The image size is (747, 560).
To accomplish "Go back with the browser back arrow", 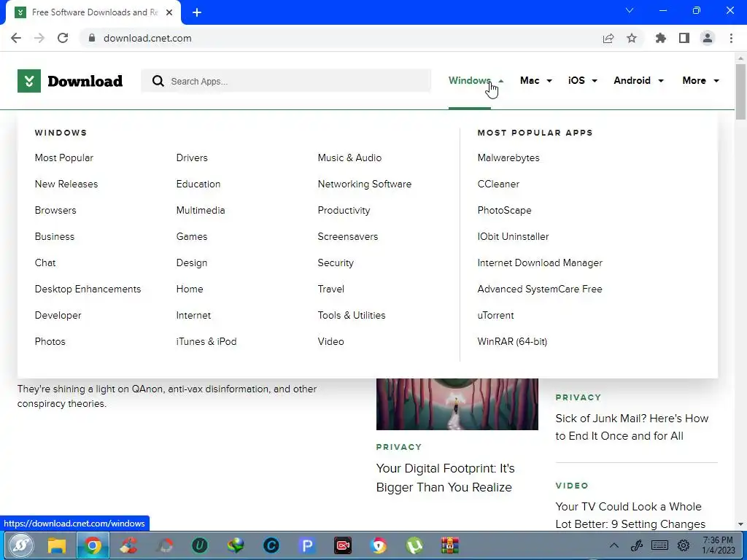I will (x=16, y=38).
